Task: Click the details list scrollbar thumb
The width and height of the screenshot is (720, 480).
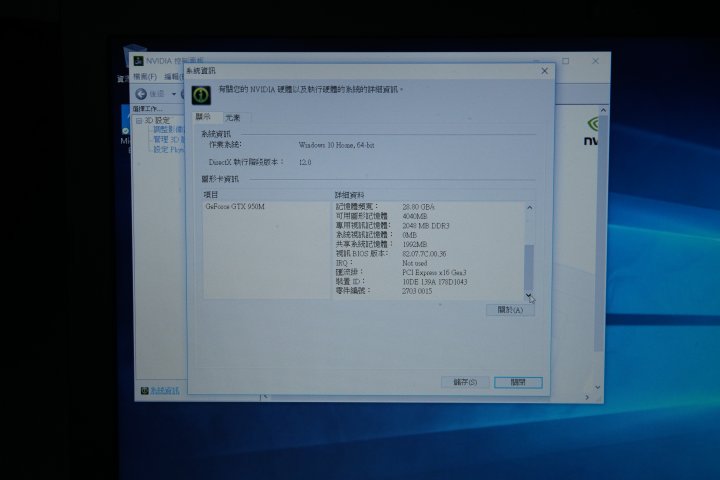Action: pyautogui.click(x=529, y=266)
